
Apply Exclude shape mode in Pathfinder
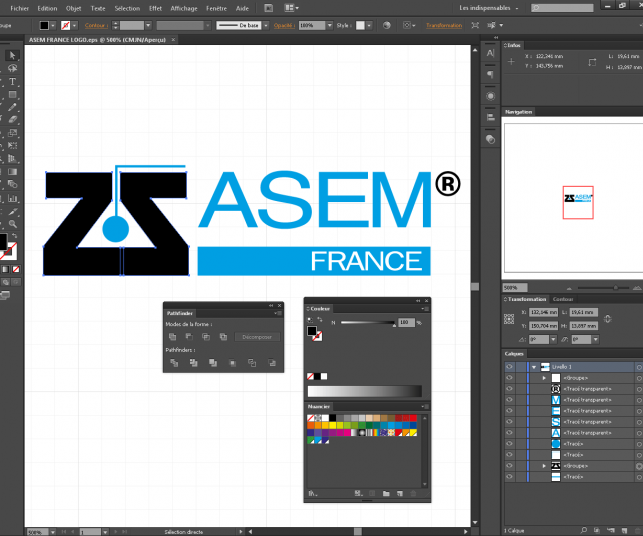[223, 337]
